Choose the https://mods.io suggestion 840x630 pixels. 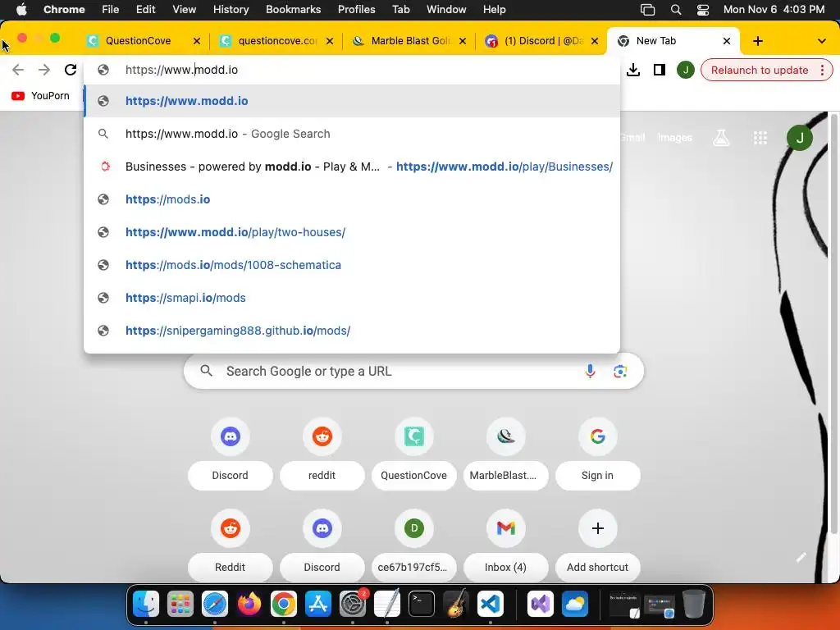click(x=352, y=199)
